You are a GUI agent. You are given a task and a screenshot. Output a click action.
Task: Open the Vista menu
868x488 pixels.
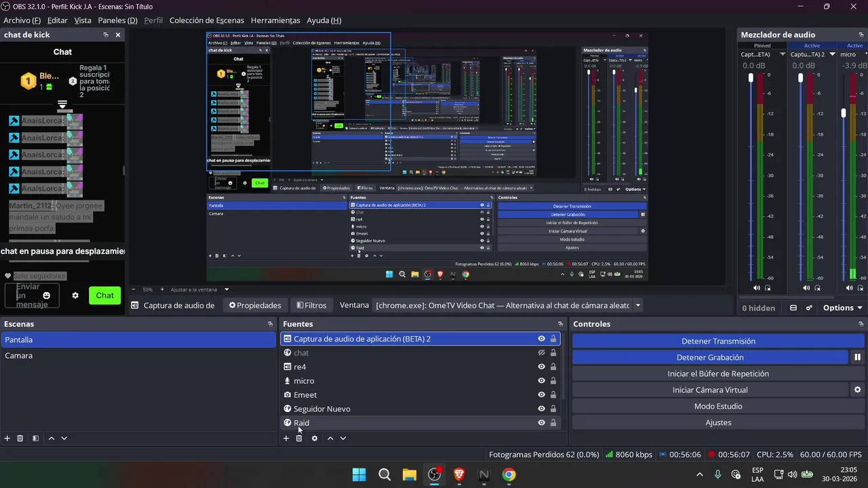point(83,20)
